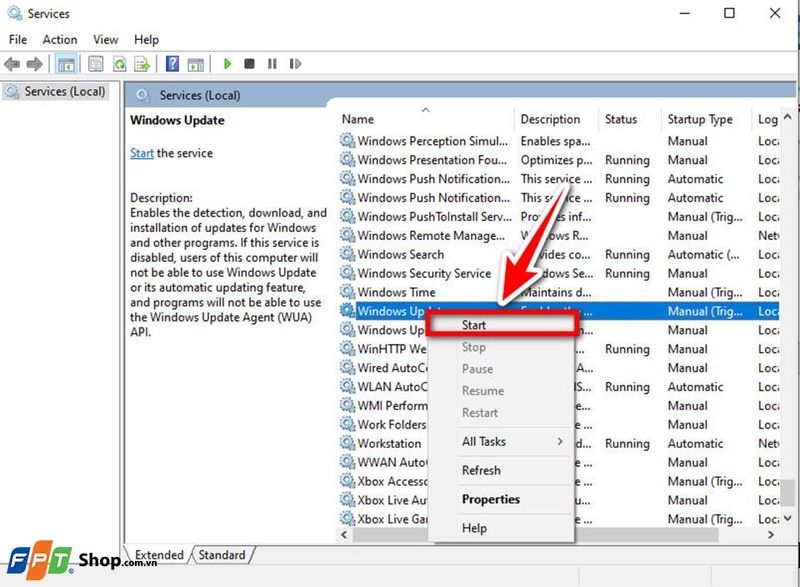This screenshot has width=800, height=587.
Task: Click the vertical scrollbar up arrow
Action: tap(787, 117)
